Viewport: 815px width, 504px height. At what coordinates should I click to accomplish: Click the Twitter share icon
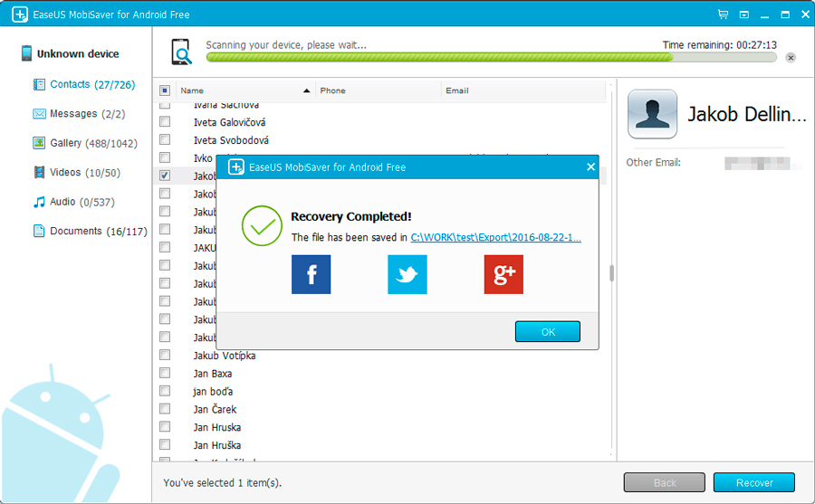pos(407,274)
